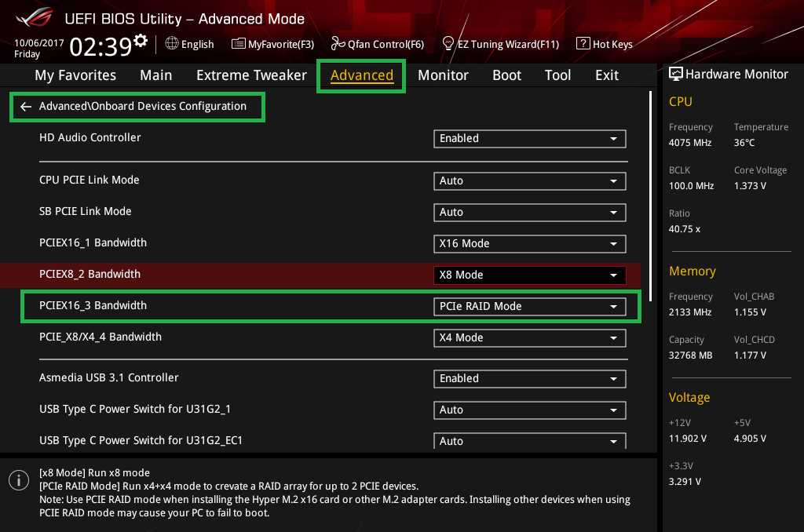Image resolution: width=804 pixels, height=532 pixels.
Task: Select the PCIEX16_1 Bandwidth label
Action: coord(93,242)
